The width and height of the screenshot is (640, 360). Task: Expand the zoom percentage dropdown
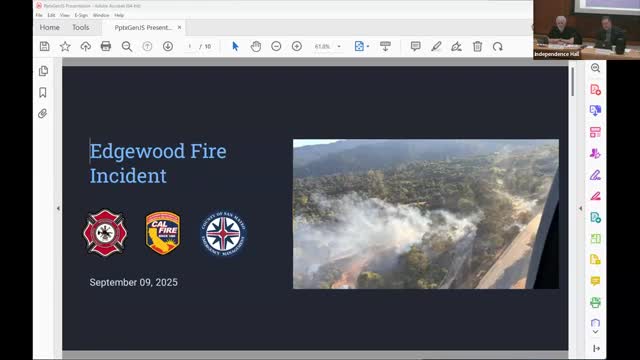pyautogui.click(x=339, y=47)
